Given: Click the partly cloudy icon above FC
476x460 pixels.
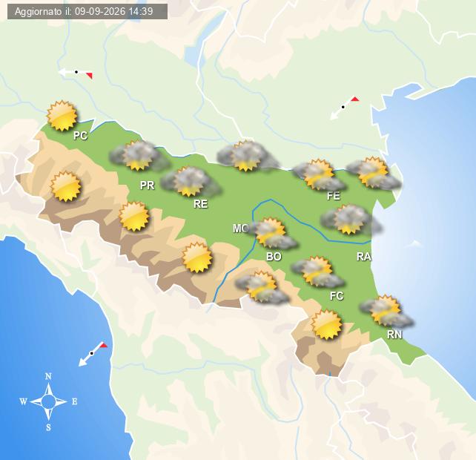Looking at the screenshot, I should 318,272.
